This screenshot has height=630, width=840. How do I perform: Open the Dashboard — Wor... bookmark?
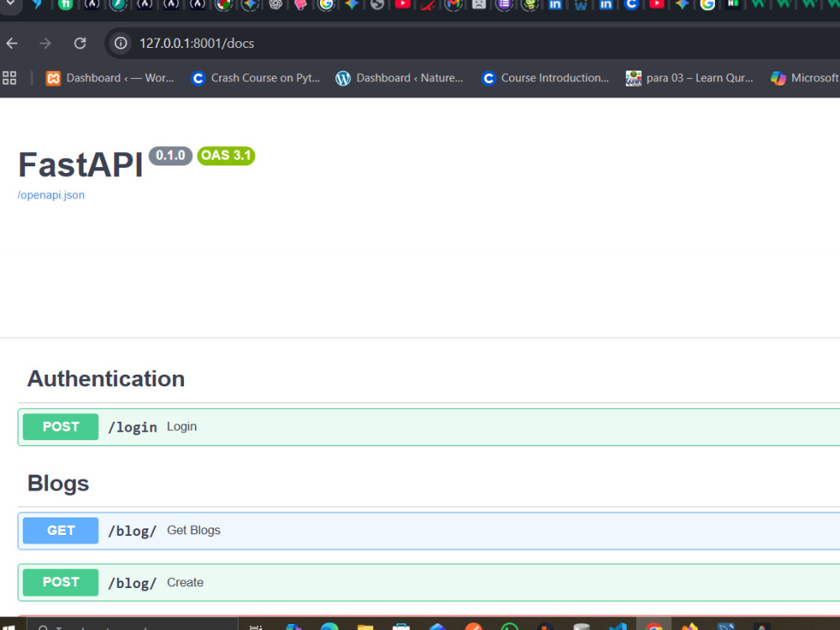[110, 78]
